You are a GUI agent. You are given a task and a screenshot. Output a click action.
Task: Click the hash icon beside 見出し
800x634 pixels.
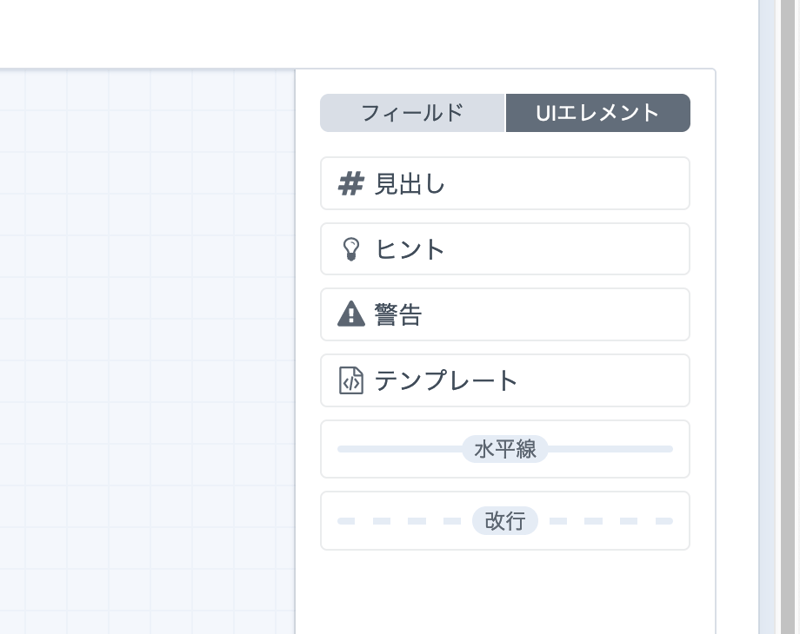pos(350,184)
